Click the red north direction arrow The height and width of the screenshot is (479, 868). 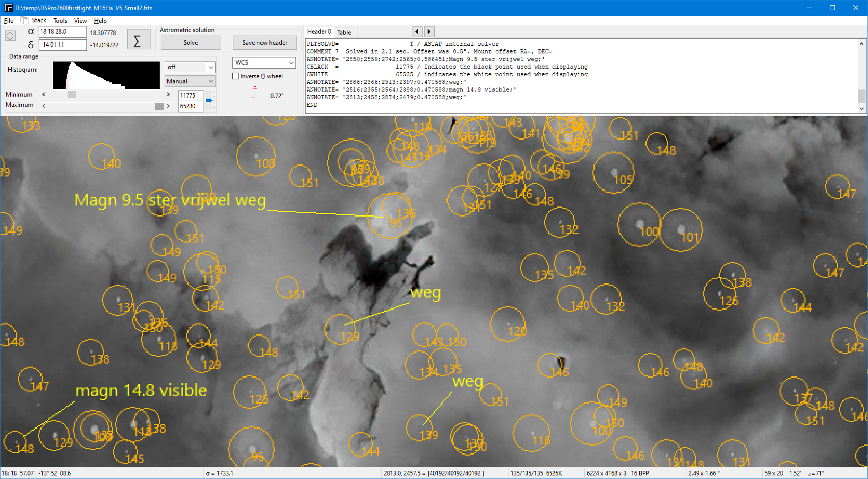pyautogui.click(x=254, y=92)
